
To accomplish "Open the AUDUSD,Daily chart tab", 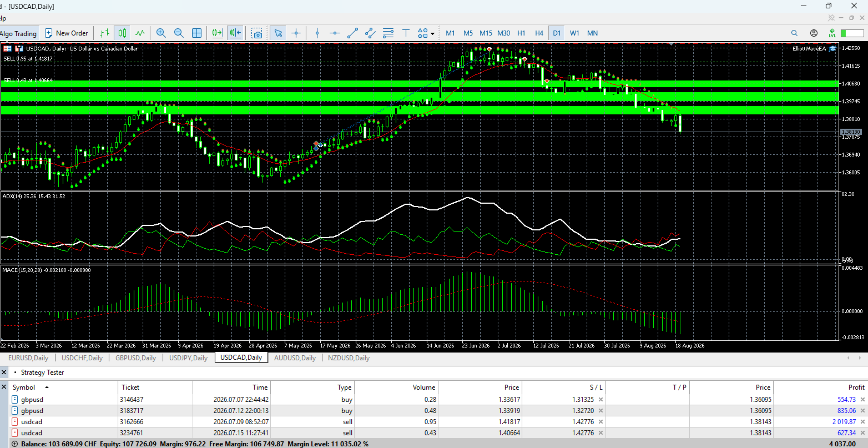I will (295, 358).
